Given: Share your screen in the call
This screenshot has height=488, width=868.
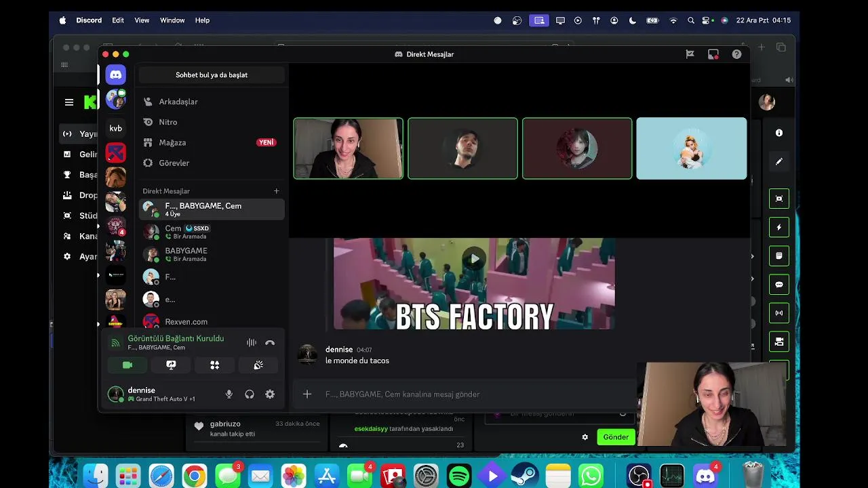Looking at the screenshot, I should point(171,365).
